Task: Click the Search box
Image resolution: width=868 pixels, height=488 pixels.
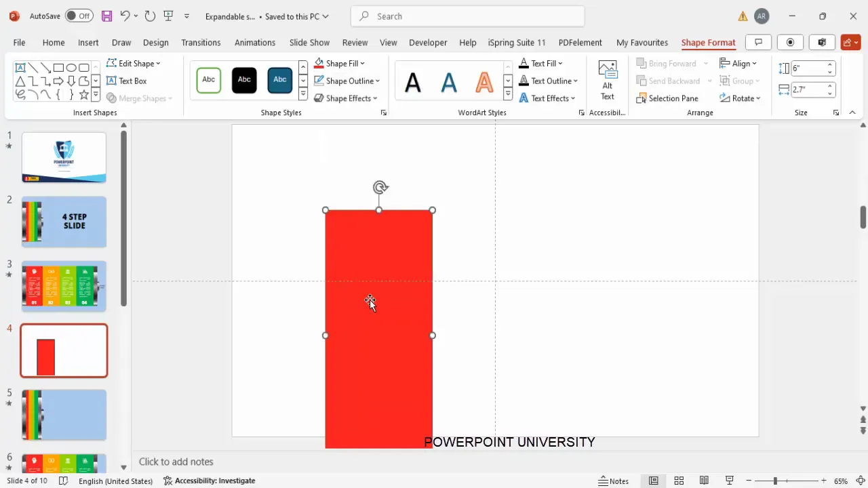Action: click(468, 16)
